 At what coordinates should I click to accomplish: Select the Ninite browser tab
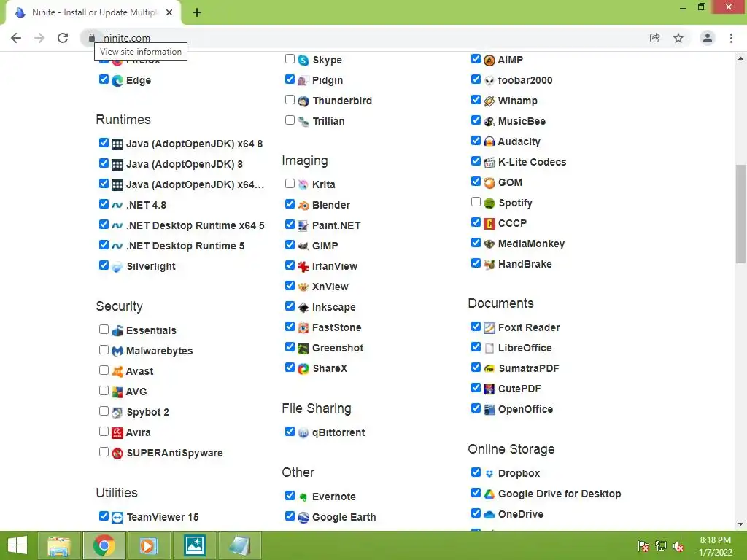click(x=93, y=12)
